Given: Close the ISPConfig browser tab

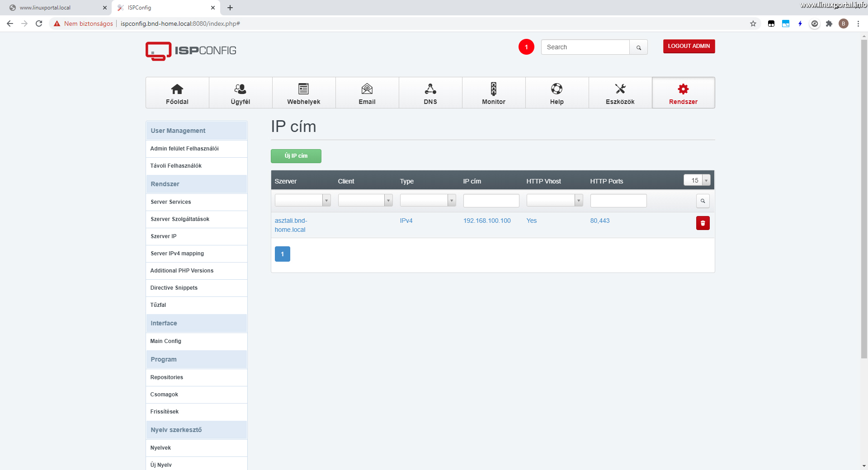Looking at the screenshot, I should (213, 8).
